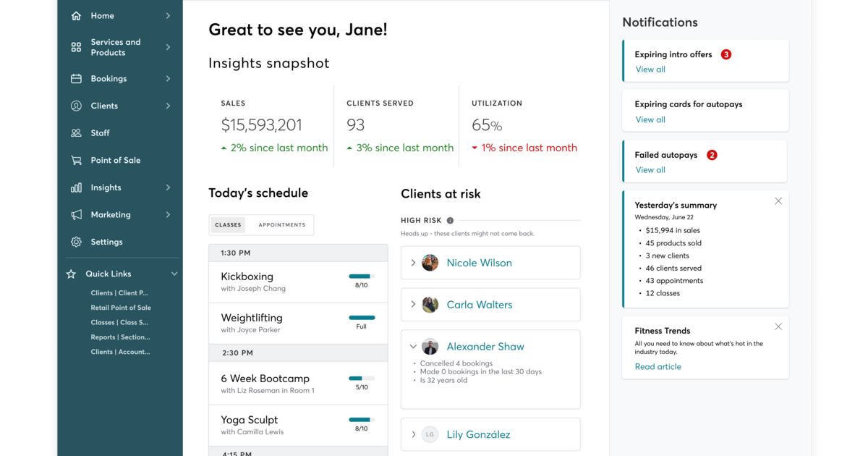Click the Marketing megaphone icon

[75, 214]
